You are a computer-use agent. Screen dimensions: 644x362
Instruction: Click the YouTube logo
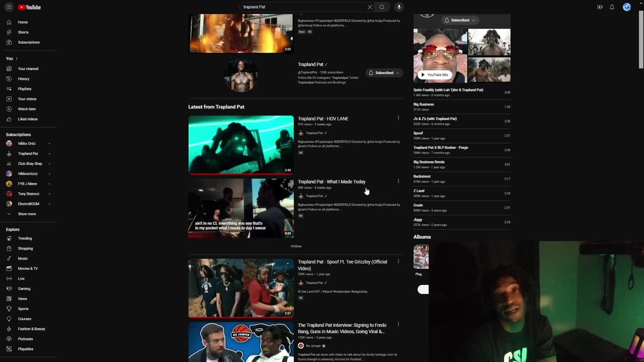pos(29,7)
